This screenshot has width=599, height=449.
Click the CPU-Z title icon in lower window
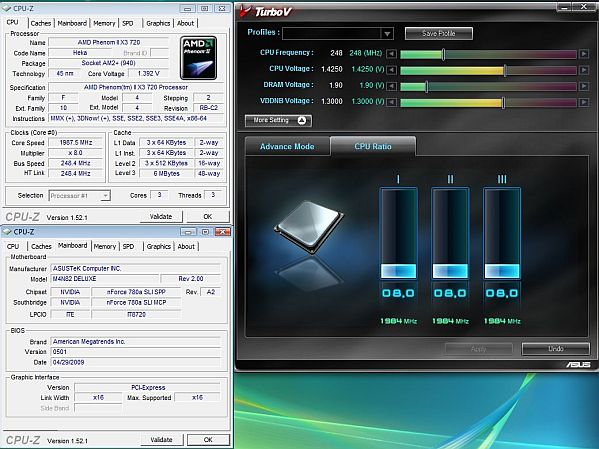point(7,232)
